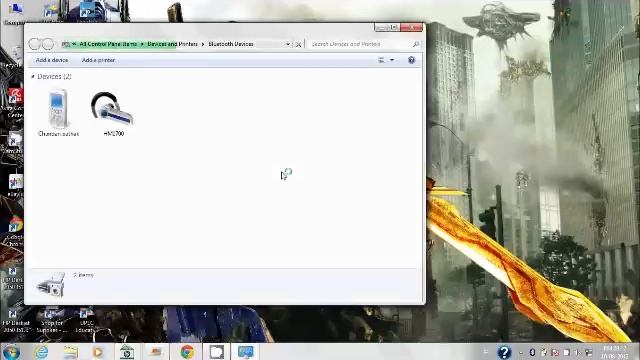Expand arrow after All Control Panel Items
Viewport: 640px width, 360px height.
[x=142, y=44]
